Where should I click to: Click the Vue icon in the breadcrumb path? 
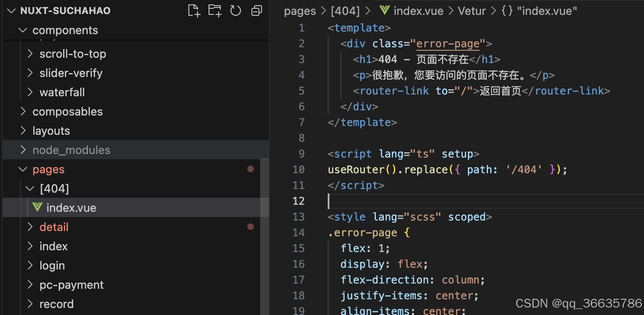tap(385, 11)
